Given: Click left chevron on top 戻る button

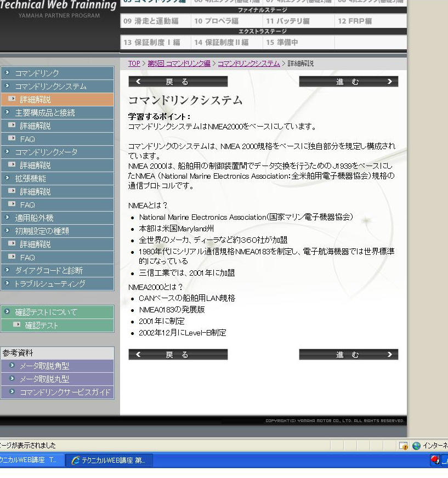Looking at the screenshot, I should click(138, 81).
